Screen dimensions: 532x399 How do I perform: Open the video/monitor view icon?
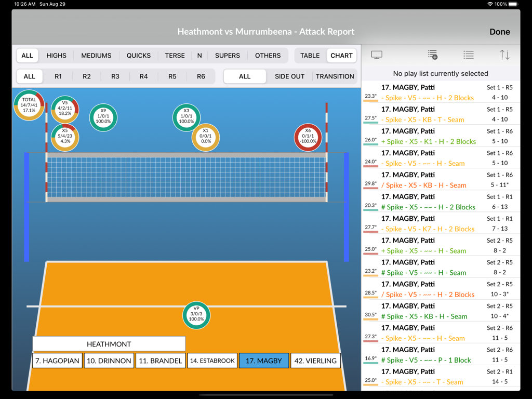pos(376,55)
